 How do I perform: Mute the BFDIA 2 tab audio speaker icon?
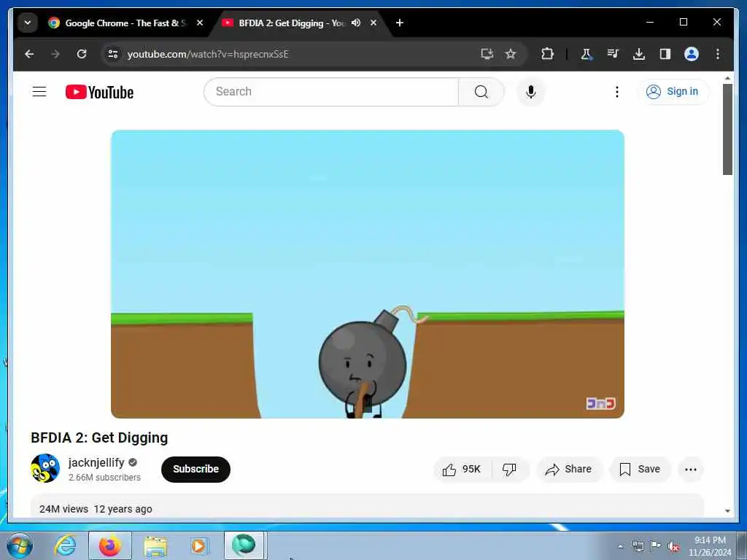356,23
